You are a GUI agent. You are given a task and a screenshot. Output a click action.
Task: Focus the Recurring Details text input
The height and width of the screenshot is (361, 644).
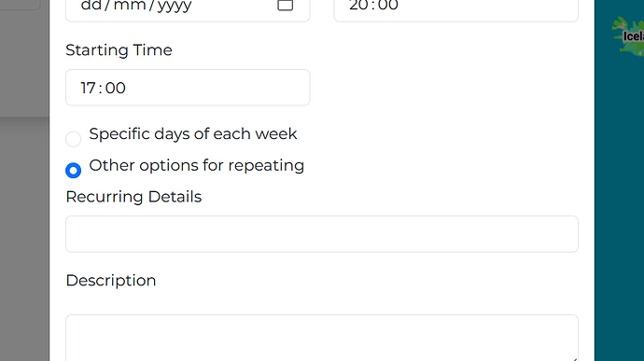pos(322,234)
